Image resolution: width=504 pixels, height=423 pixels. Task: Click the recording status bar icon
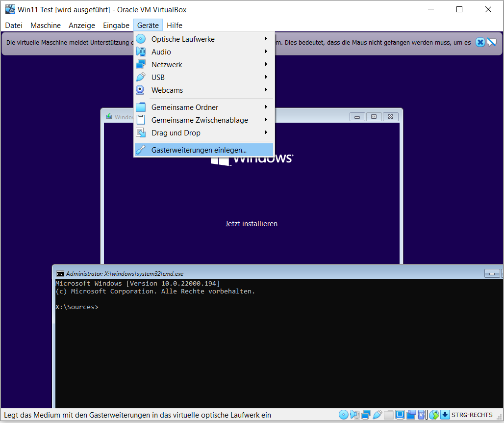pyautogui.click(x=411, y=415)
